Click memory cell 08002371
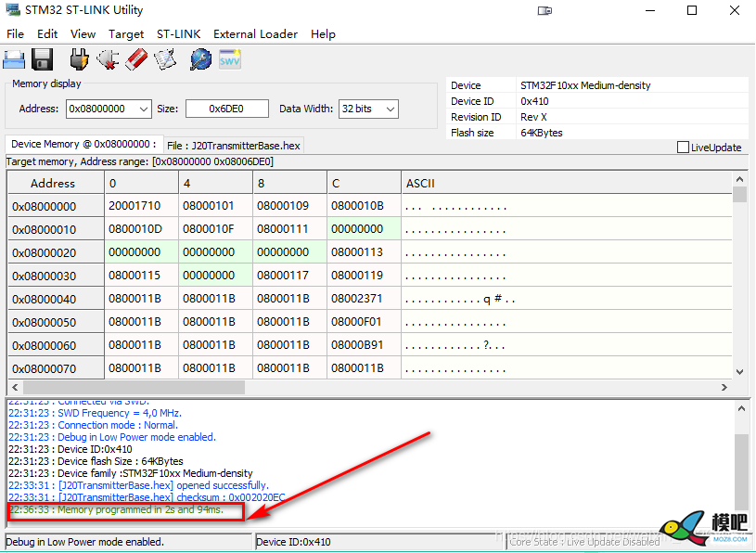756x553 pixels. point(364,299)
